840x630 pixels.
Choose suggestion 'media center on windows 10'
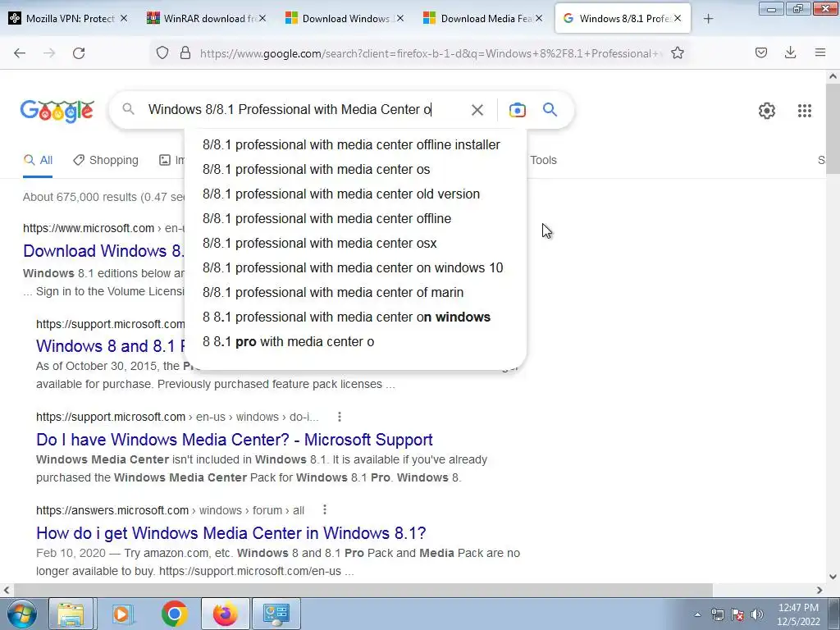[355, 268]
